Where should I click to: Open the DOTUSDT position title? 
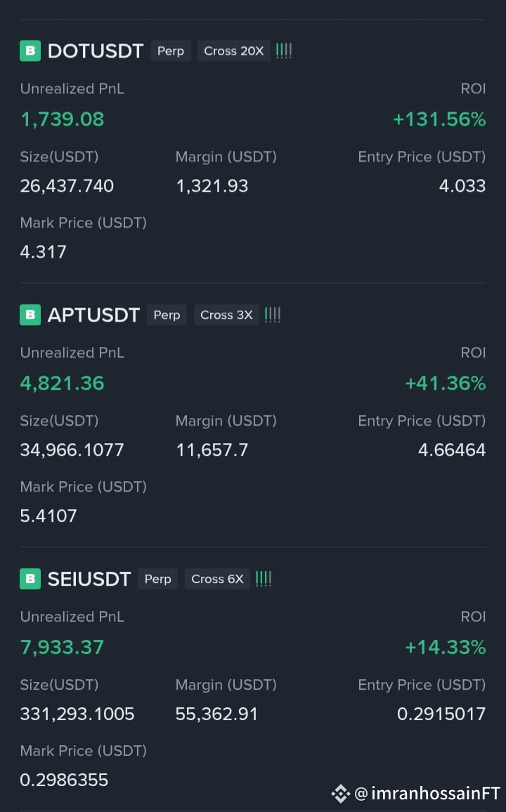[x=96, y=51]
